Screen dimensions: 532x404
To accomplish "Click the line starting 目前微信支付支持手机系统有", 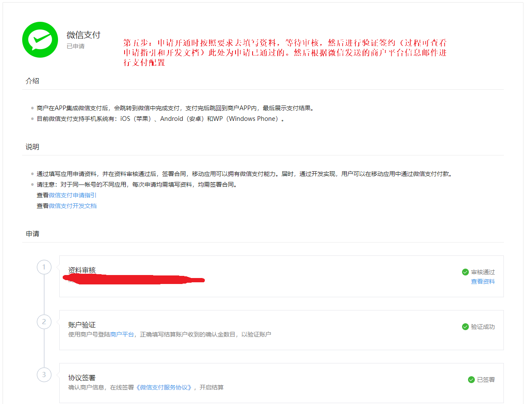I will 160,119.
